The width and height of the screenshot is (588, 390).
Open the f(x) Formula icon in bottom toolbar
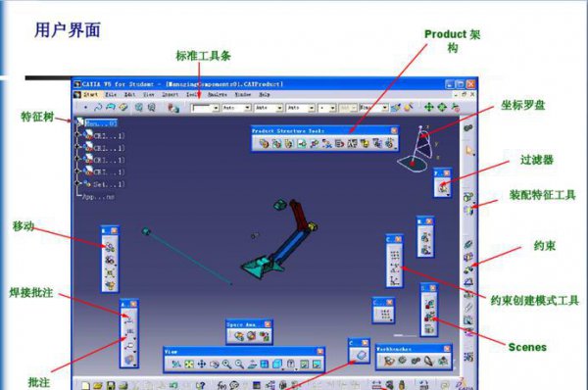tap(221, 385)
